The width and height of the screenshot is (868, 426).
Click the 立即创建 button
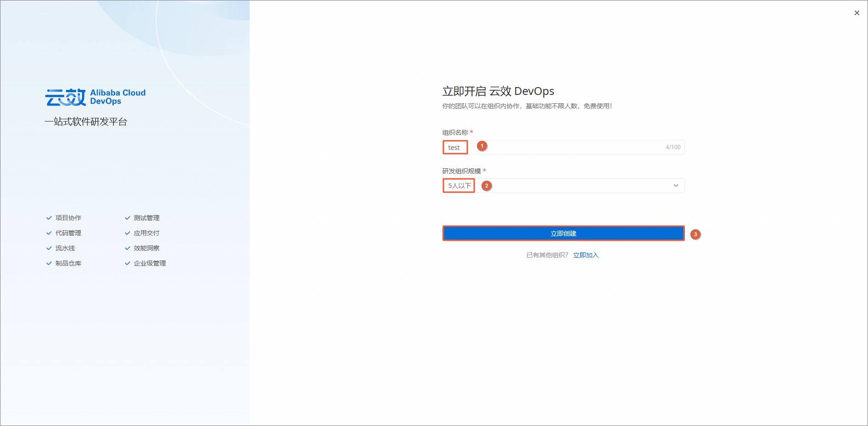(563, 233)
